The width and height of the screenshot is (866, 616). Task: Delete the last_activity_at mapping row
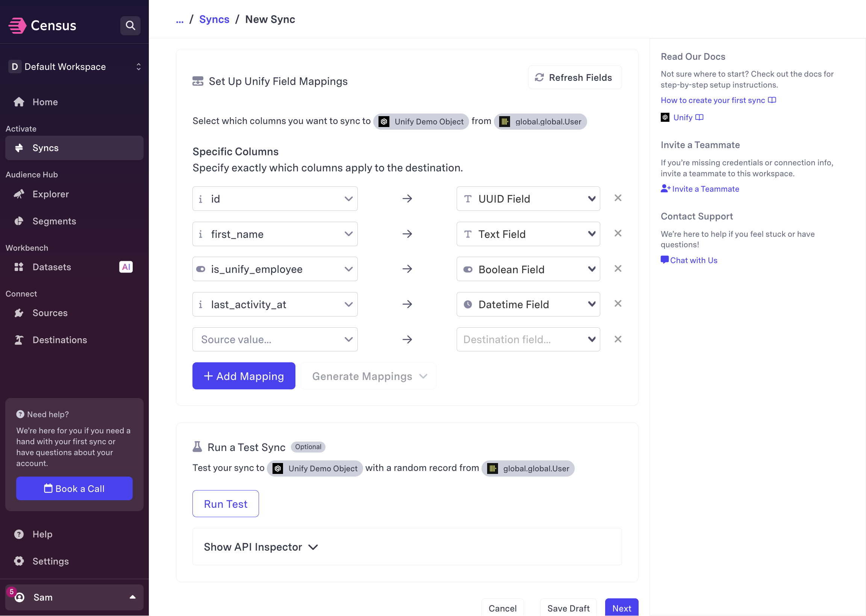point(618,303)
